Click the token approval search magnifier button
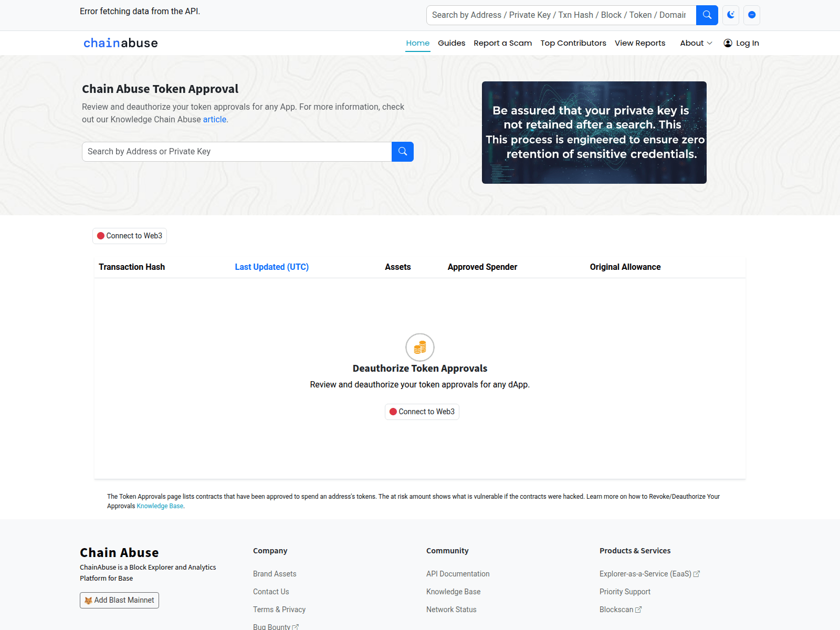Viewport: 840px width, 630px height. point(403,152)
